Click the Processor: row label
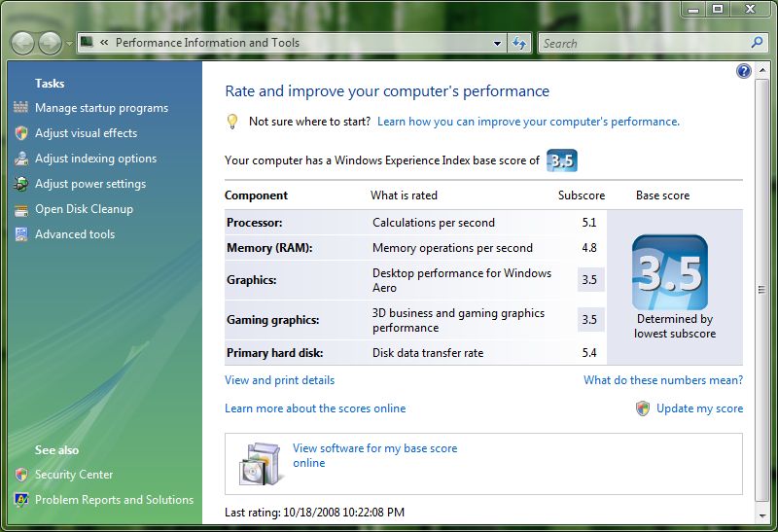This screenshot has height=532, width=778. (x=255, y=223)
